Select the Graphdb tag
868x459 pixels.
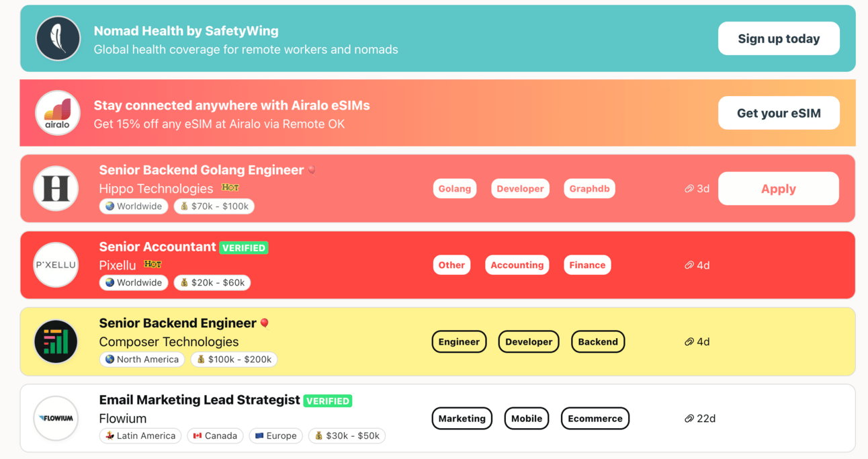589,189
